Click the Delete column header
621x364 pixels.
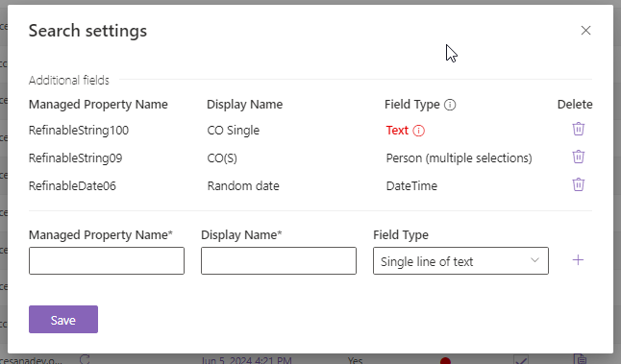click(575, 104)
